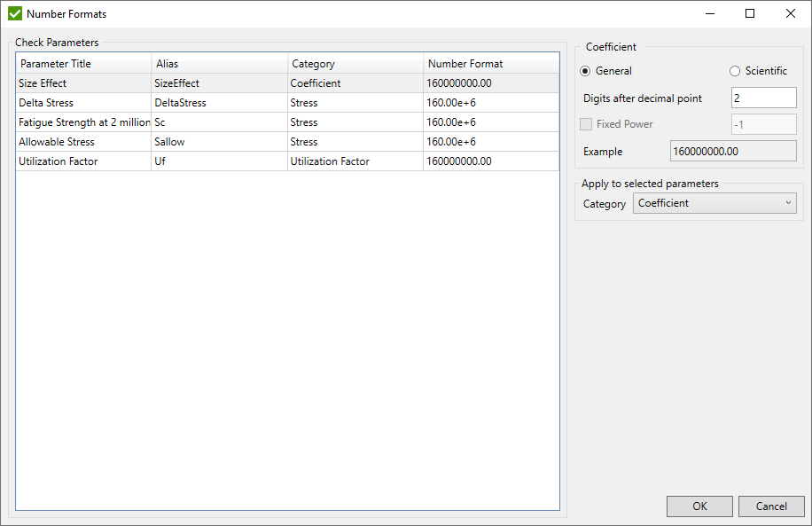Click the Number Formats application icon
The image size is (812, 526).
[x=14, y=13]
